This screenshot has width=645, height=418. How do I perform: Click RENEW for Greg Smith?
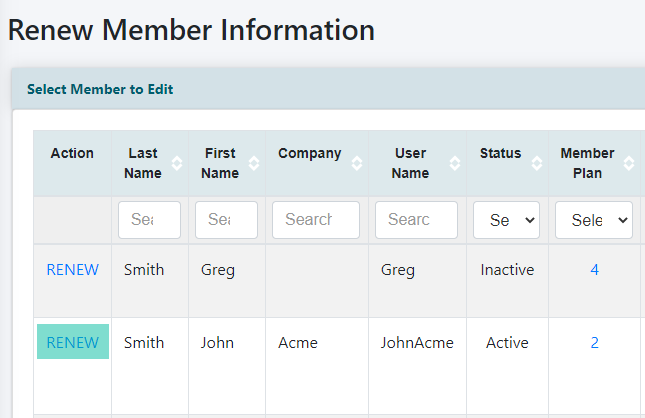point(72,270)
